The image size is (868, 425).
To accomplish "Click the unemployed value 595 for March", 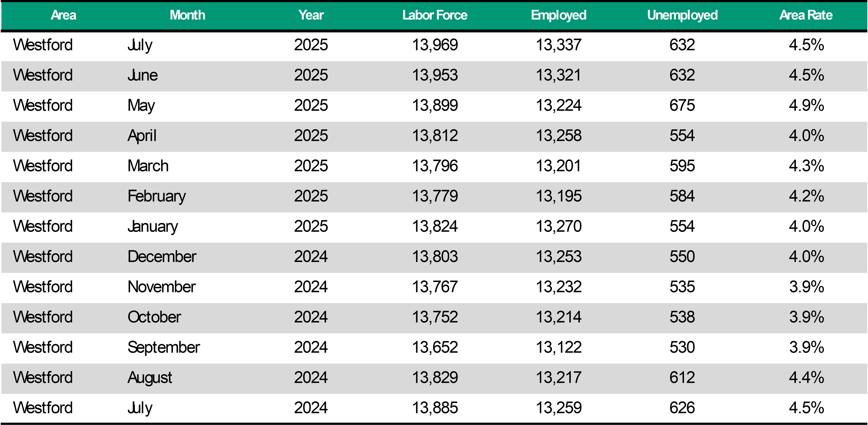I will (682, 166).
